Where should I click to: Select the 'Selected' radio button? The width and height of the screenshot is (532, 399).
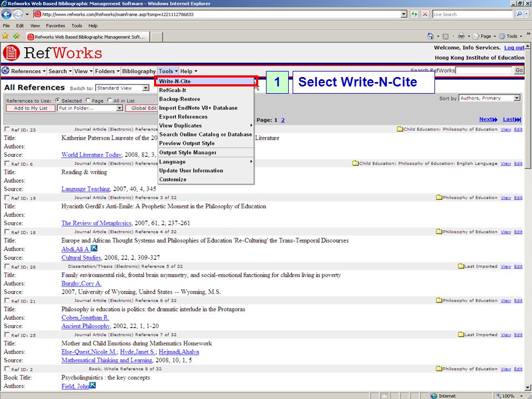pos(57,100)
